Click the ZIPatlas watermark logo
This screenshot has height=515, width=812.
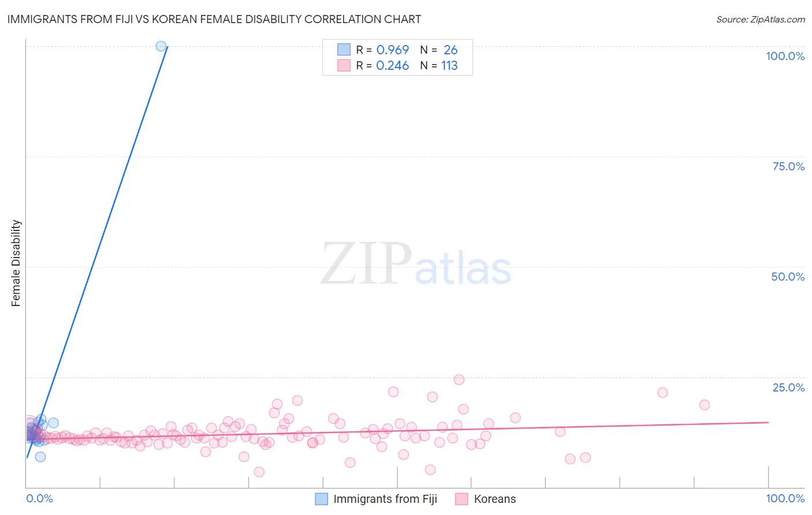pos(416,264)
